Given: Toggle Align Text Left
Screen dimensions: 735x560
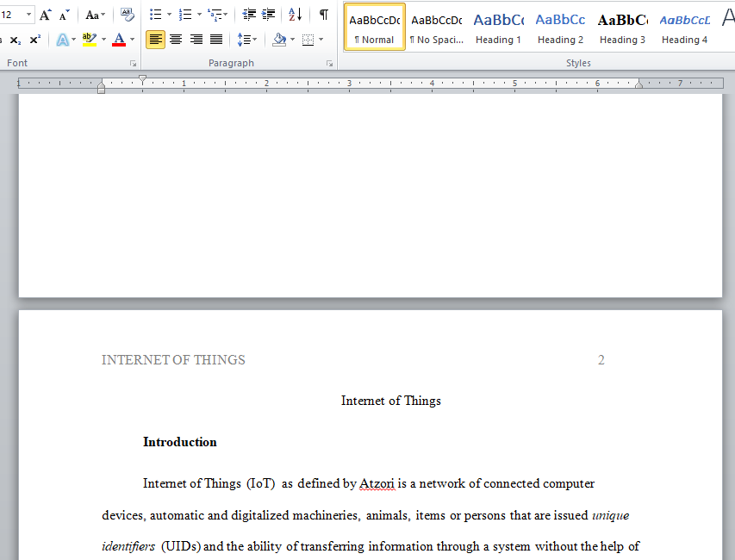Looking at the screenshot, I should [x=156, y=40].
